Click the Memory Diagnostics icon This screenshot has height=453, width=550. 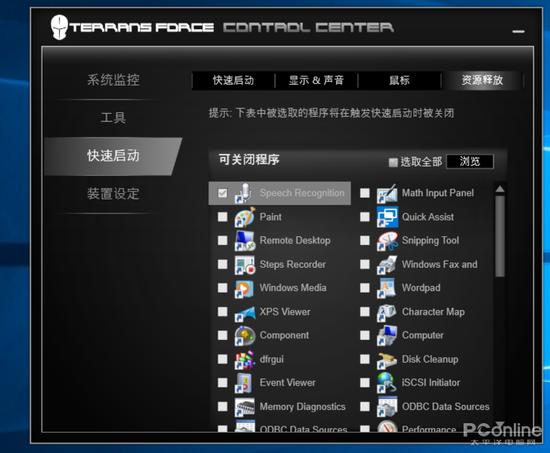tap(244, 407)
